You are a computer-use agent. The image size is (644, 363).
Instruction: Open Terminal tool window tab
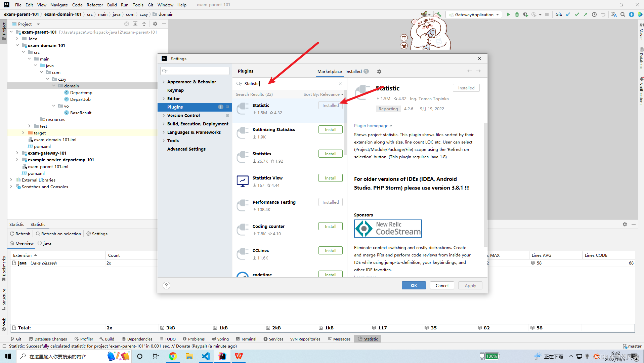pos(246,339)
